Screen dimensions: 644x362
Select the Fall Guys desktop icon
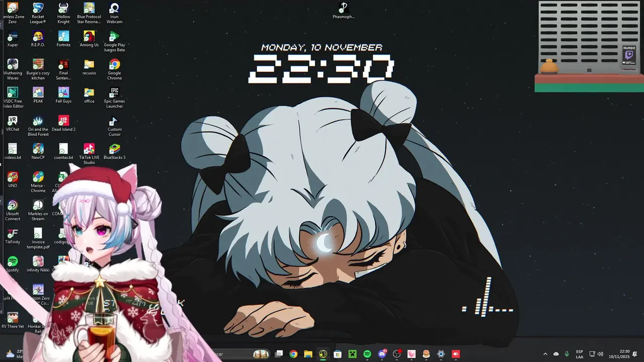(x=63, y=95)
